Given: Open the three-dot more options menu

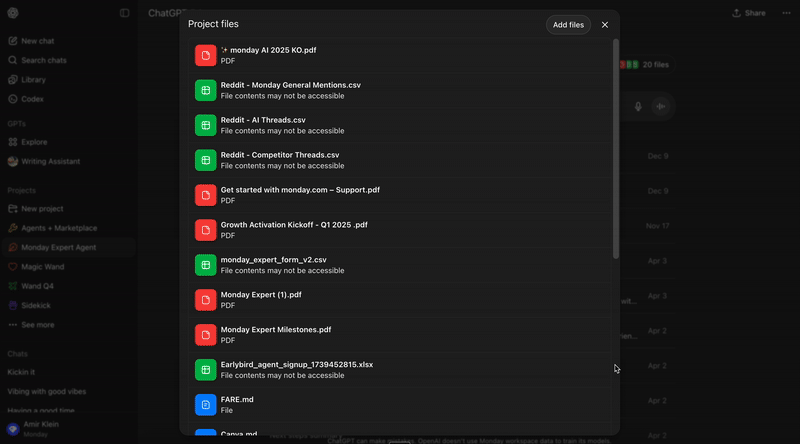Looking at the screenshot, I should 786,13.
